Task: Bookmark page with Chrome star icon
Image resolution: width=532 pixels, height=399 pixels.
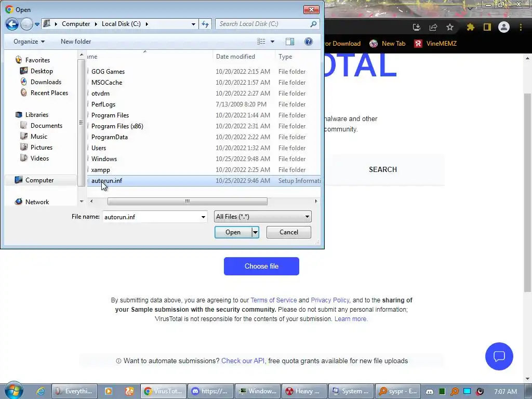Action: click(x=449, y=27)
